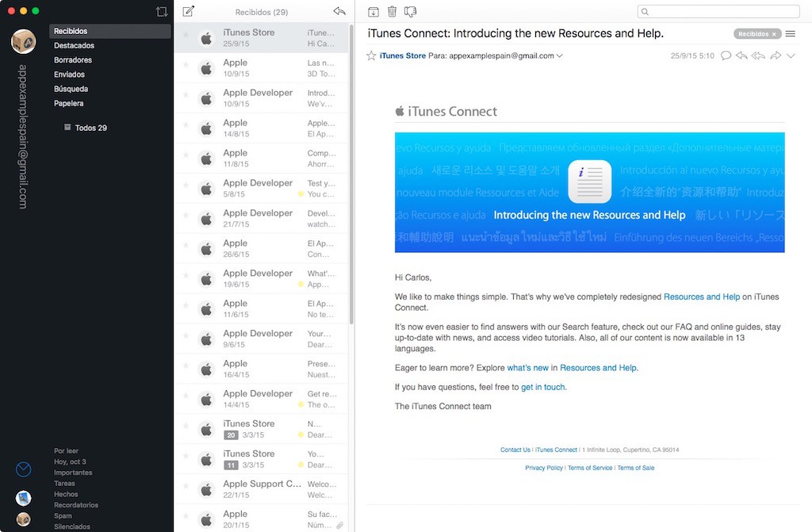Screen dimensions: 812x532
Task: Click the sync icon at sidebar top
Action: click(162, 11)
